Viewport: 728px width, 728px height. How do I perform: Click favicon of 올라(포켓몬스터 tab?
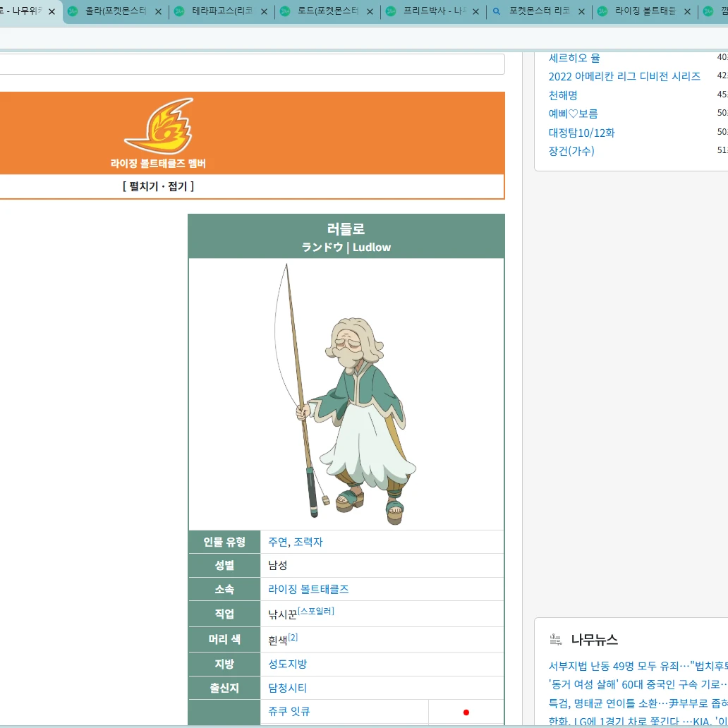click(73, 11)
